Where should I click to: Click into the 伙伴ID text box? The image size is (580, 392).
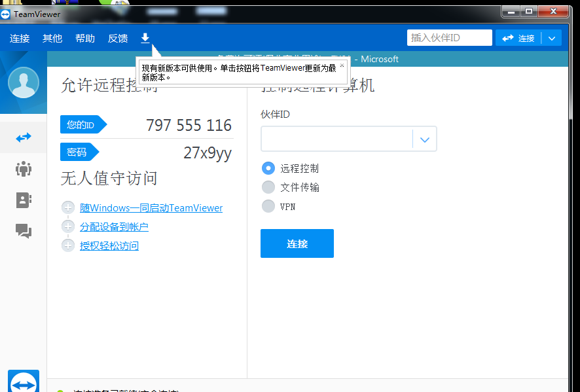[x=337, y=139]
